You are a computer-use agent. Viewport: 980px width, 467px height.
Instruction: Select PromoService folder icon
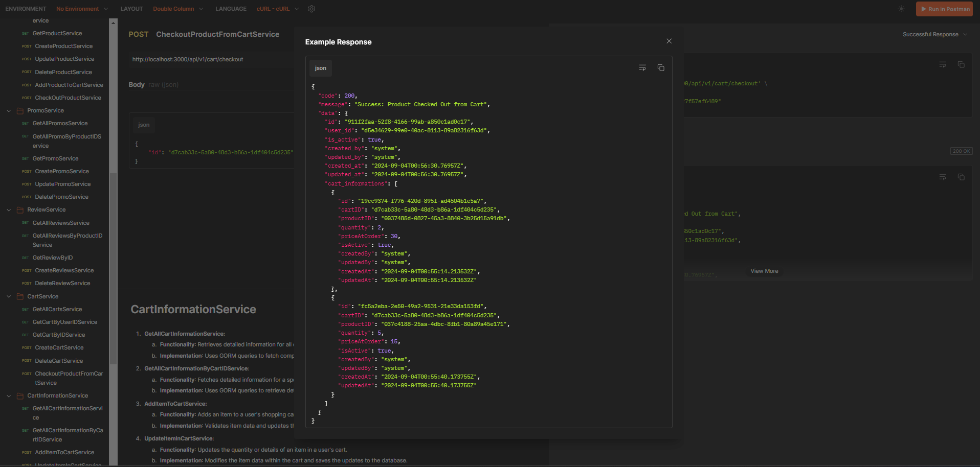pyautogui.click(x=20, y=110)
